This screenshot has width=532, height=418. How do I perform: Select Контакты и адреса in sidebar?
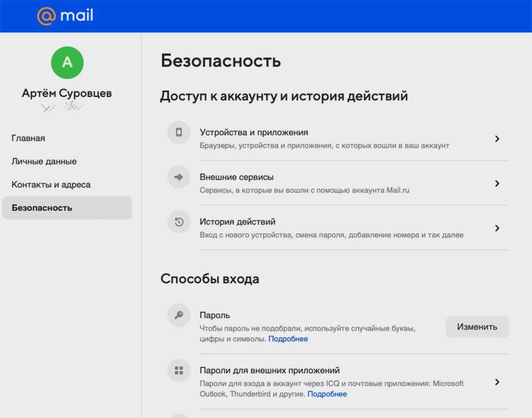51,185
